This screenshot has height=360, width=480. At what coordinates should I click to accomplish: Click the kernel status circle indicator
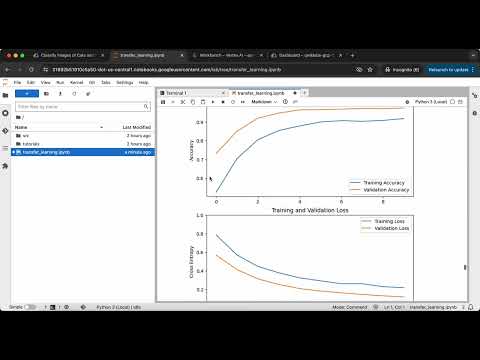(x=452, y=102)
